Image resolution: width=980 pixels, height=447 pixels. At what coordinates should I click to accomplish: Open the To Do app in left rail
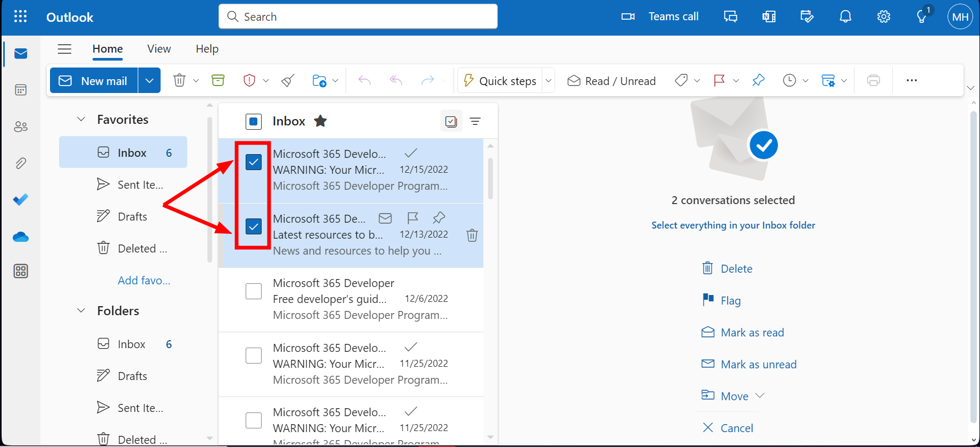click(21, 200)
